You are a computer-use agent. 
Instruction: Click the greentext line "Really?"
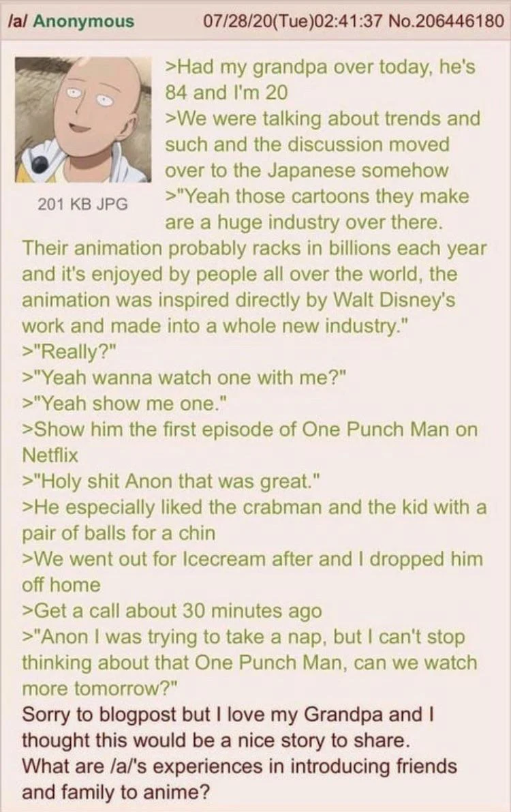(70, 352)
